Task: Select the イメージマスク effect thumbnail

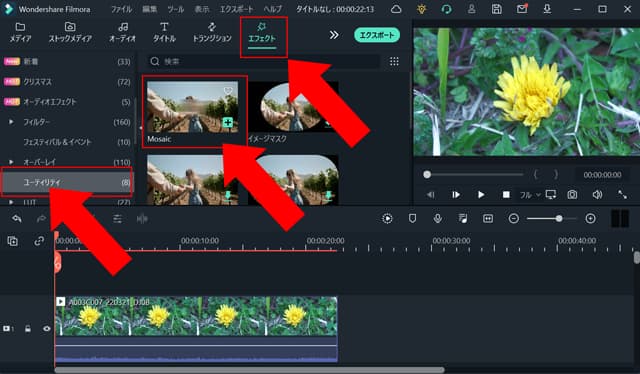Action: [293, 107]
